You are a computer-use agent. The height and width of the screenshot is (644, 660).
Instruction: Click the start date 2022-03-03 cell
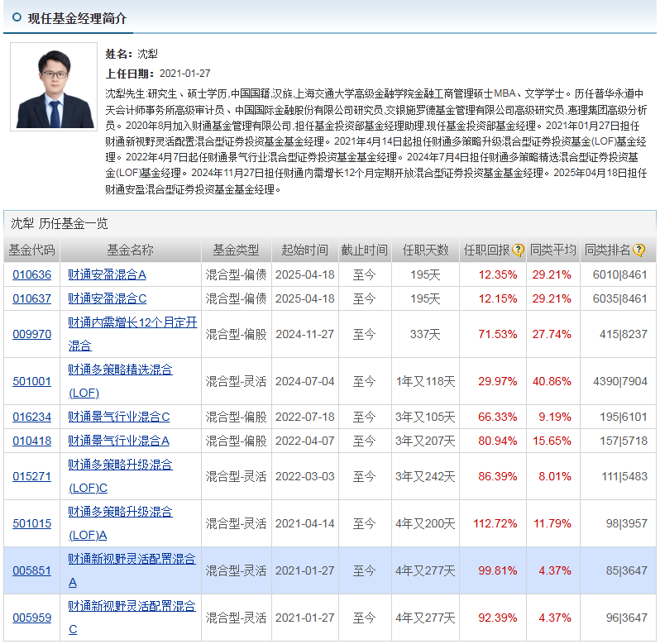tap(304, 476)
